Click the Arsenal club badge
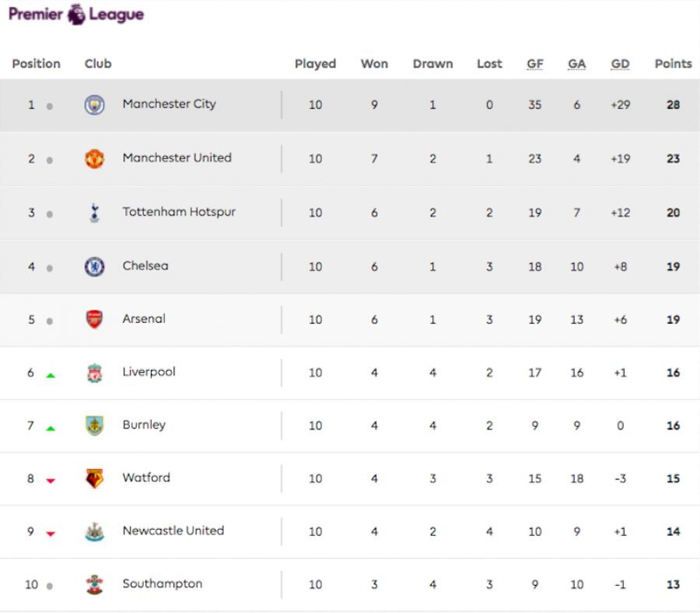This screenshot has height=613, width=700. point(94,319)
